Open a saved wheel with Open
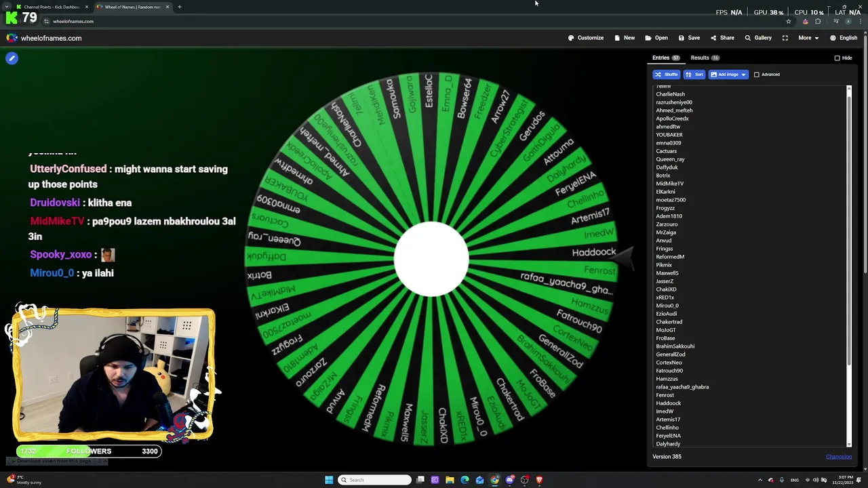The height and width of the screenshot is (488, 868). (x=656, y=38)
